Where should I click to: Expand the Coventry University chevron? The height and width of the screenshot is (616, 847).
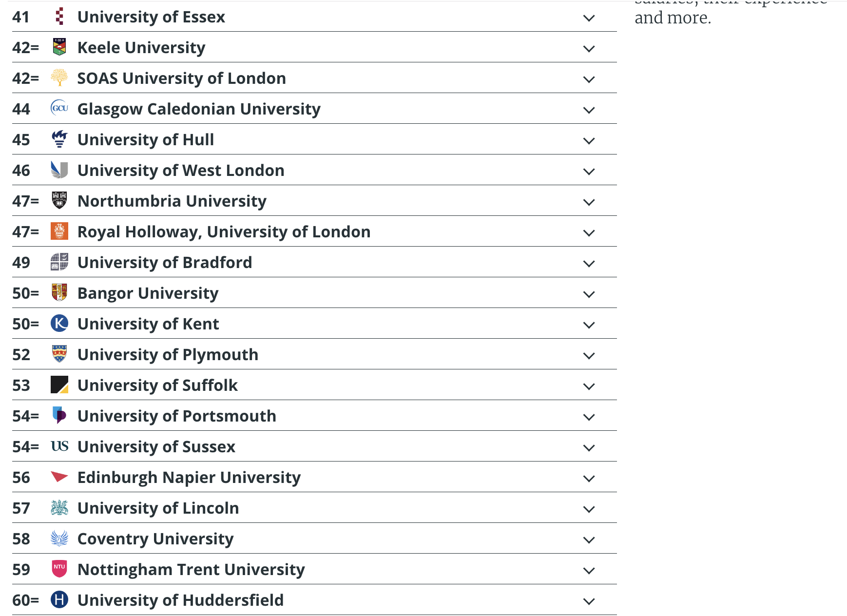[x=589, y=539]
